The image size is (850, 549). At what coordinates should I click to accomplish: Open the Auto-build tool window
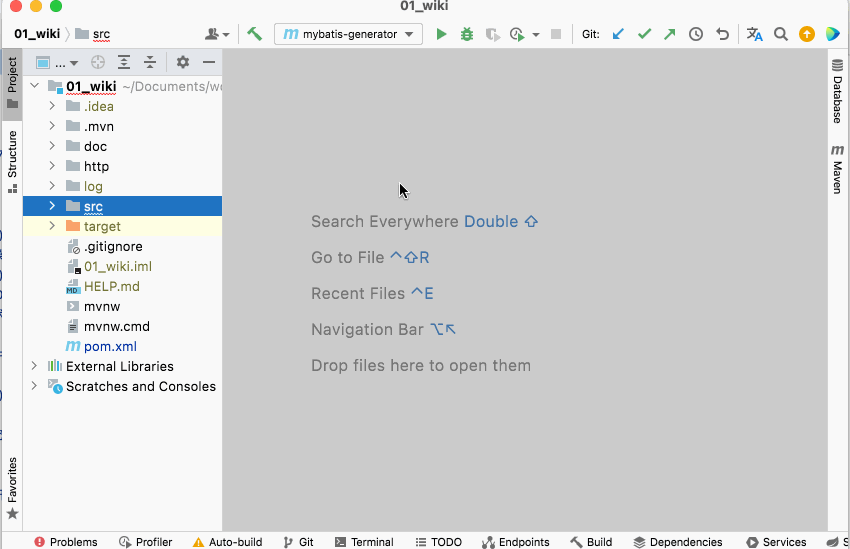click(x=227, y=542)
